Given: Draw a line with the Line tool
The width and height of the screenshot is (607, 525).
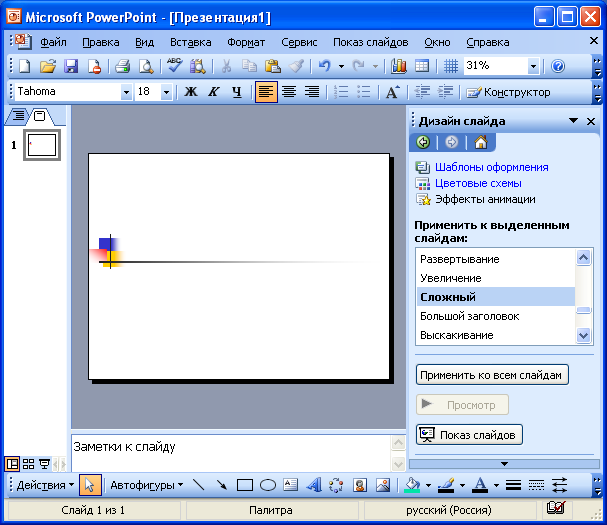Looking at the screenshot, I should click(198, 485).
